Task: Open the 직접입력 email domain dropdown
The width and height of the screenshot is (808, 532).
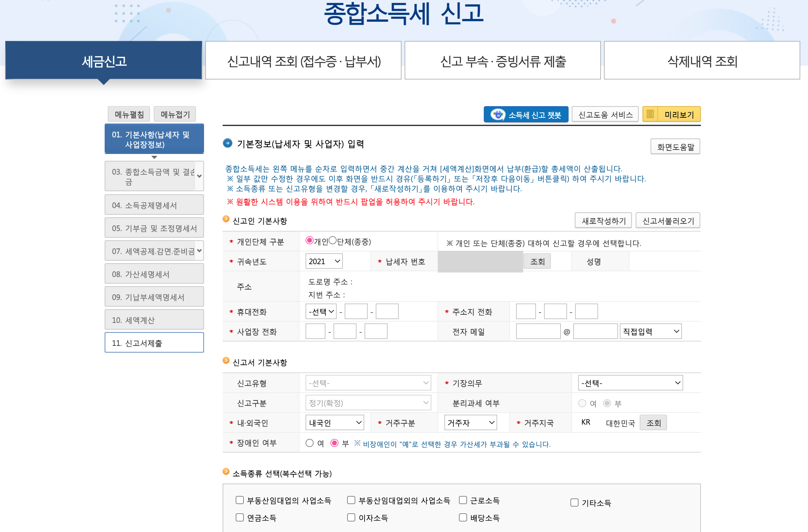Action: click(651, 331)
